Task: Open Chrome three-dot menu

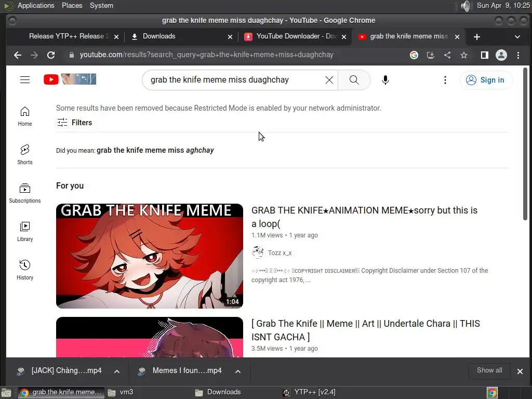Action: (518, 55)
